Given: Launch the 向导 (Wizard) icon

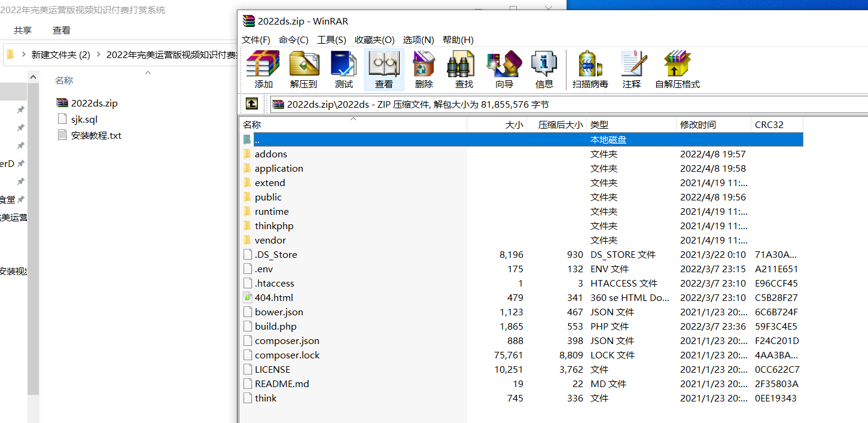Looking at the screenshot, I should point(504,66).
